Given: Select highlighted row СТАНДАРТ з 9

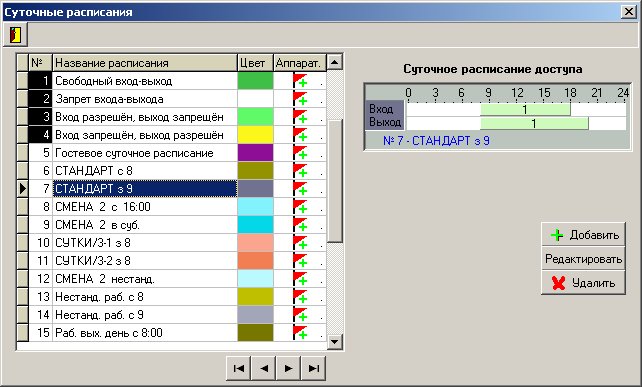Looking at the screenshot, I should coord(145,189).
